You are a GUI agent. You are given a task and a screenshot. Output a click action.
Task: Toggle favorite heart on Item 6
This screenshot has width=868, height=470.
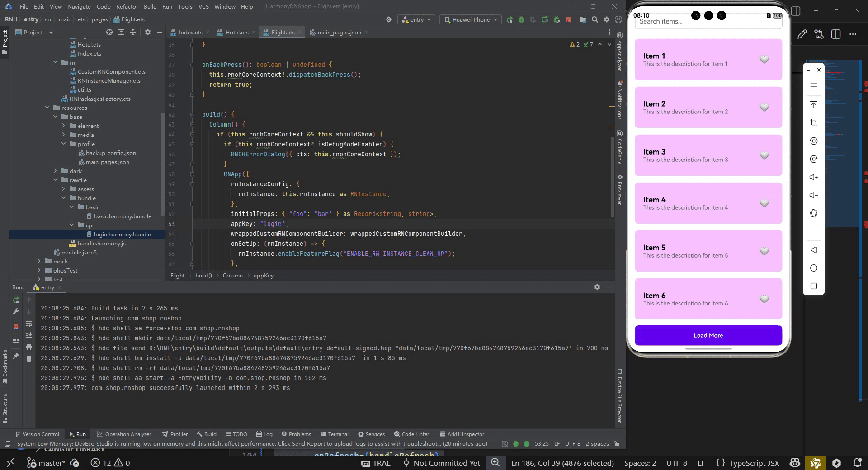[764, 299]
